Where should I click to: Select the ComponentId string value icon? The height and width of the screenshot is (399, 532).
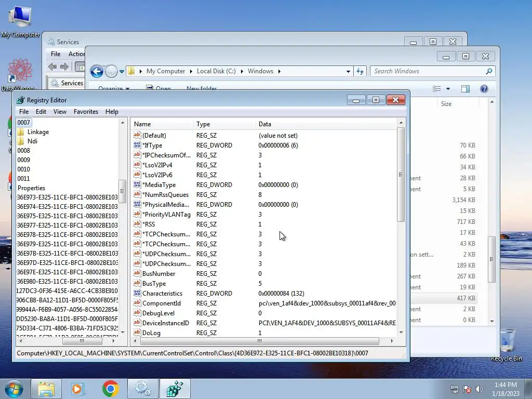(x=137, y=303)
